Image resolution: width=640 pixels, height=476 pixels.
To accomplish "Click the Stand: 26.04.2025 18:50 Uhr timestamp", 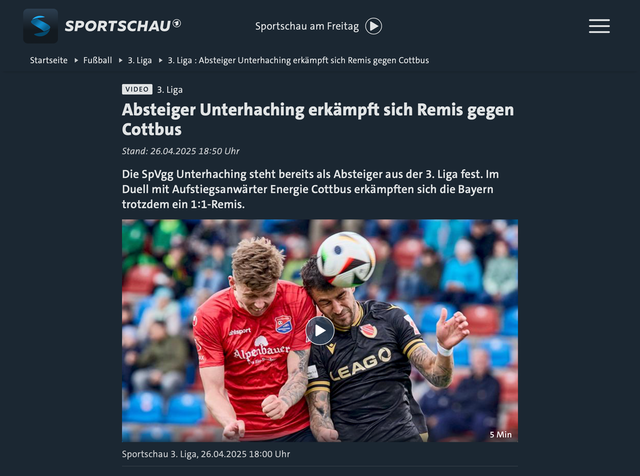I will tap(180, 151).
